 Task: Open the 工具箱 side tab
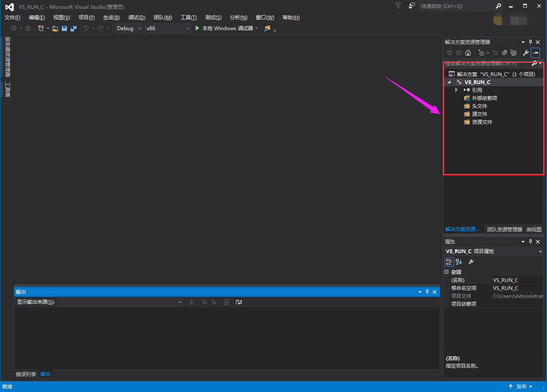8,90
